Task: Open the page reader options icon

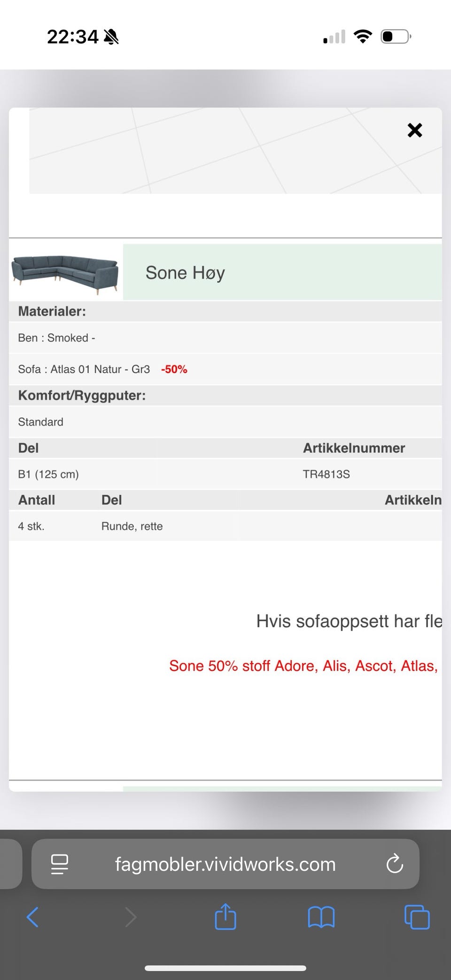Action: (59, 864)
